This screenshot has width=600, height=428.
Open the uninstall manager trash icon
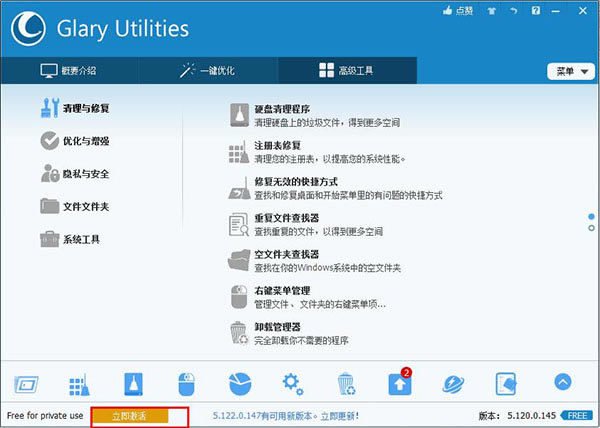tap(346, 382)
